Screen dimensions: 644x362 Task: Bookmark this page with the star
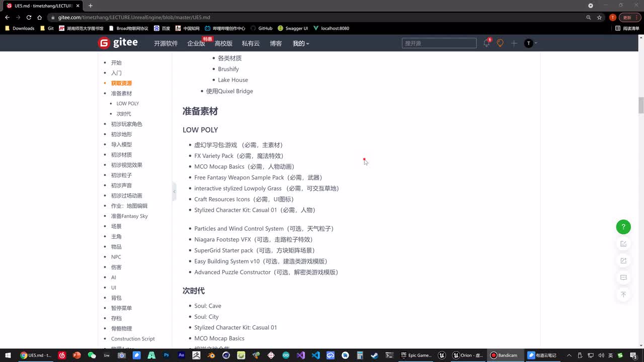[x=599, y=17]
